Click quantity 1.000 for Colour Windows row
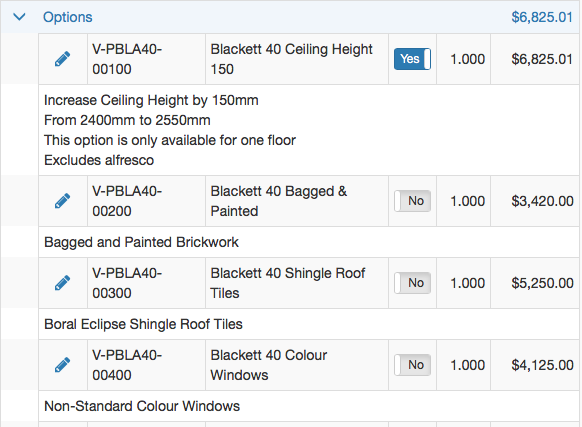This screenshot has height=427, width=582. coord(467,365)
